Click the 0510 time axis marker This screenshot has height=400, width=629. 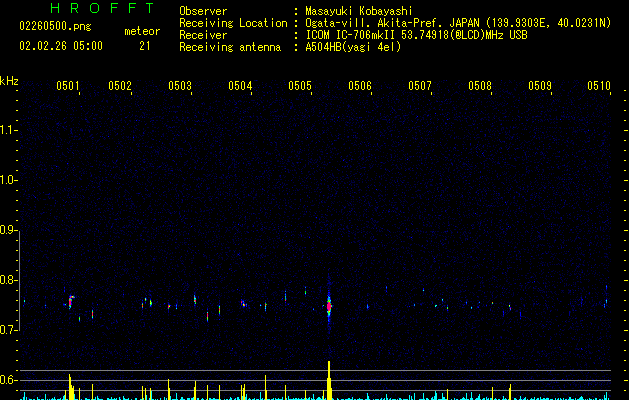pos(599,85)
